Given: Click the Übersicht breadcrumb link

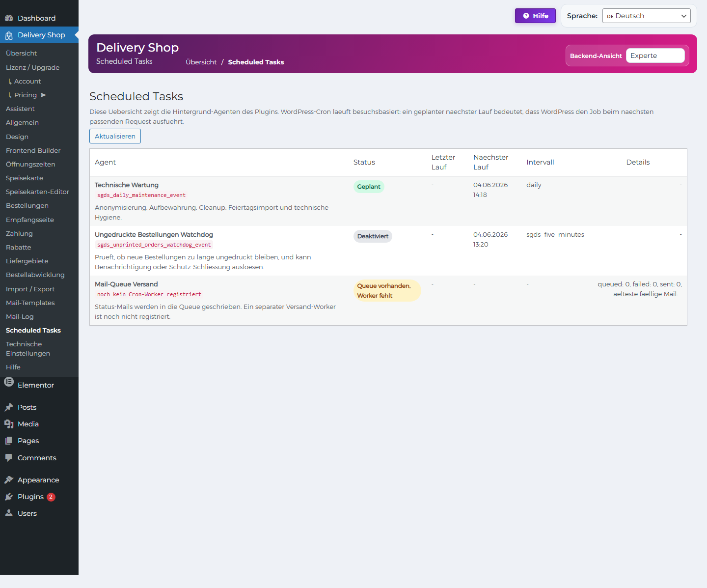Looking at the screenshot, I should (x=201, y=62).
